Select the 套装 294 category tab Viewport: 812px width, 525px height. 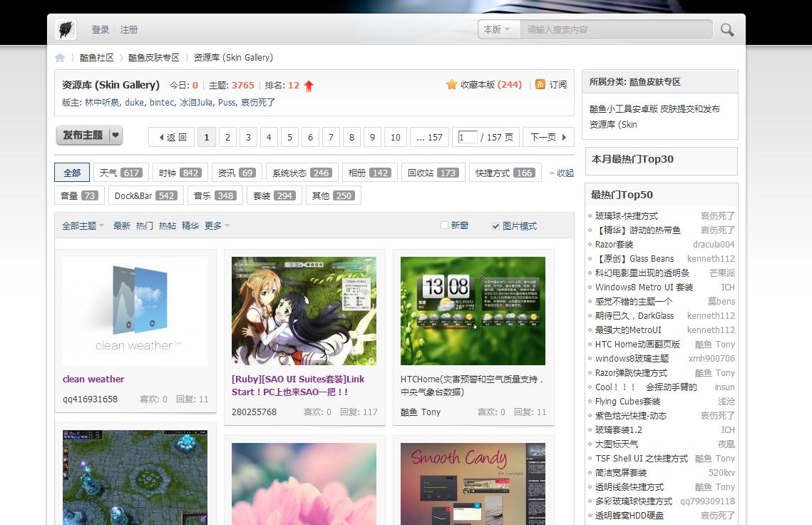[274, 195]
